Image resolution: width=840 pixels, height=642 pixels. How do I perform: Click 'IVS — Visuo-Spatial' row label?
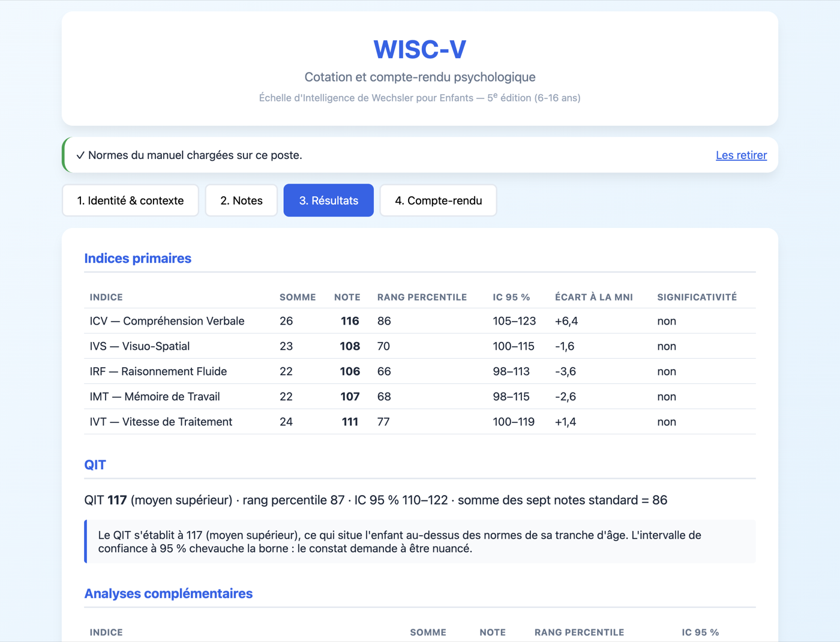pos(140,346)
